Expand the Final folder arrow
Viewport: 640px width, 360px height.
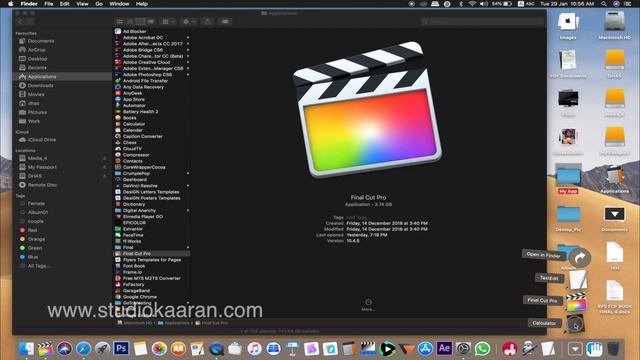[188, 247]
